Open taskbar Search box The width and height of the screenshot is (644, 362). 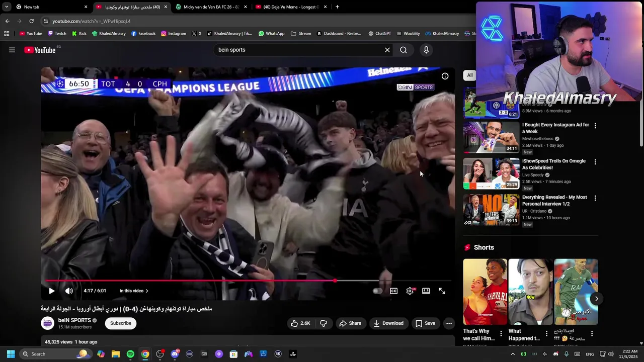[55, 354]
